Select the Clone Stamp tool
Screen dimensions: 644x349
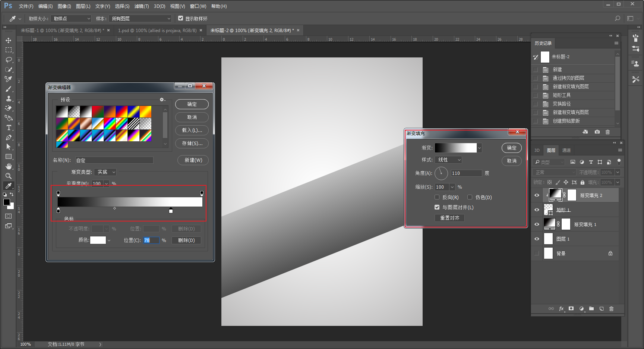coord(9,98)
